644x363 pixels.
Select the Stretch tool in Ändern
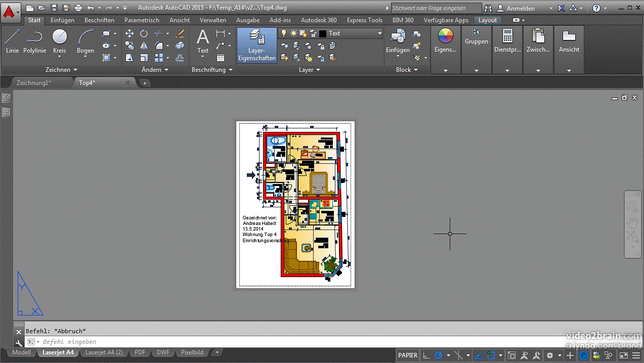130,58
